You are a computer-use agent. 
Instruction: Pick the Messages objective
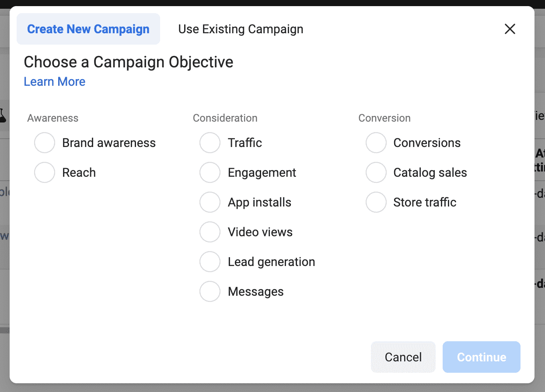click(210, 291)
